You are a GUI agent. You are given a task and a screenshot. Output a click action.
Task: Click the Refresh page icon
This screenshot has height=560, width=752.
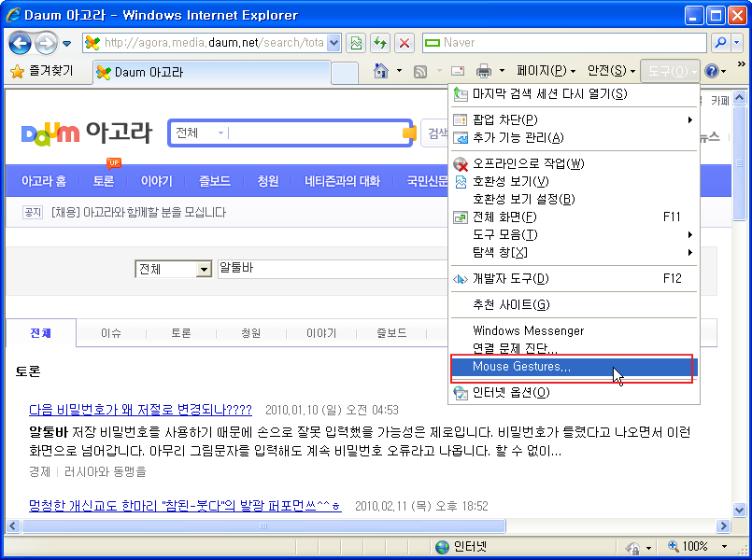pos(380,43)
